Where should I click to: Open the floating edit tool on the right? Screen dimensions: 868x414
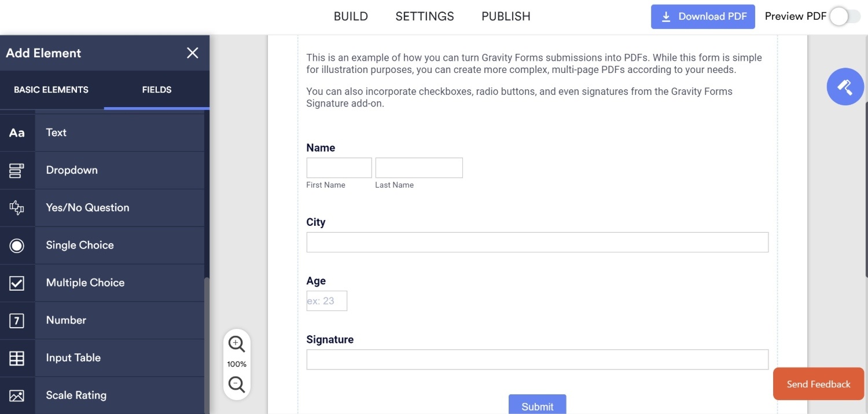click(845, 86)
